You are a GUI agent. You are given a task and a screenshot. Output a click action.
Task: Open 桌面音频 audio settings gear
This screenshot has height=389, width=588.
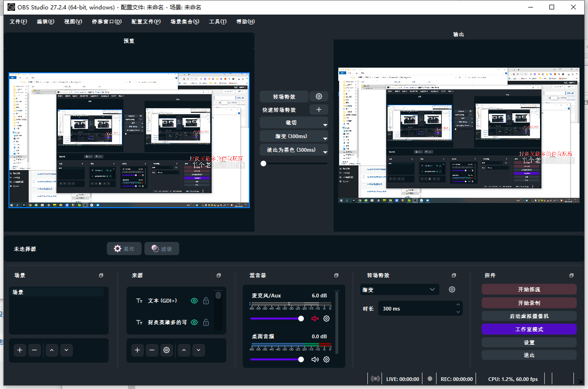tap(326, 359)
